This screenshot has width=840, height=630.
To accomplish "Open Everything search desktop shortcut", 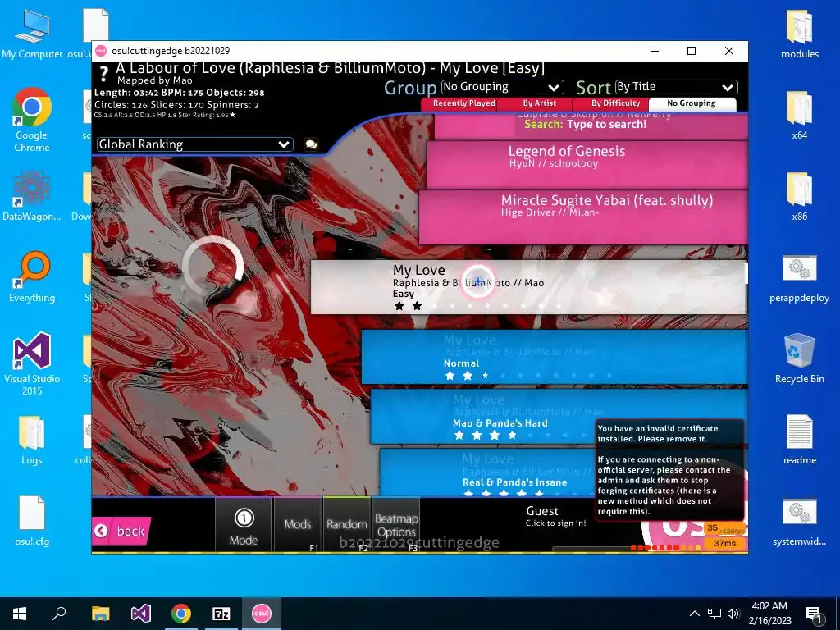I will click(32, 277).
